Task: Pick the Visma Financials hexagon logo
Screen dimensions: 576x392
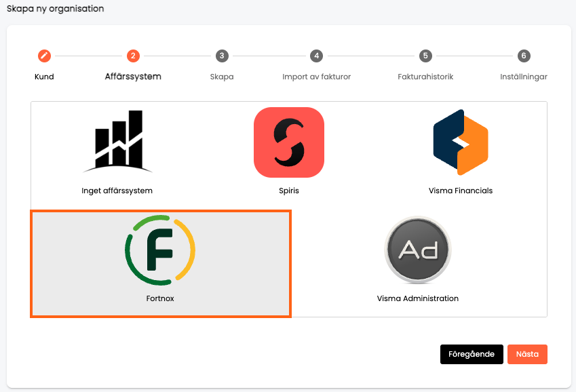Action: click(x=461, y=142)
